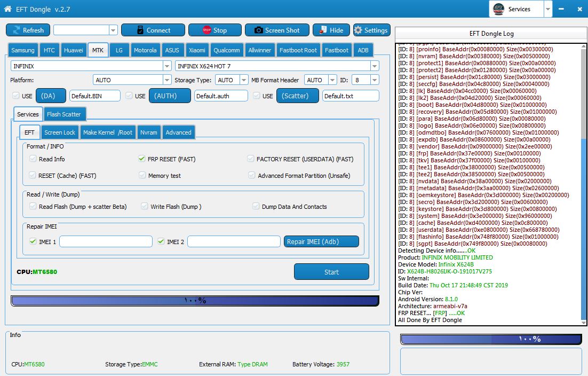Toggle the USE checkbox for AUTH
The image size is (588, 376).
[129, 96]
